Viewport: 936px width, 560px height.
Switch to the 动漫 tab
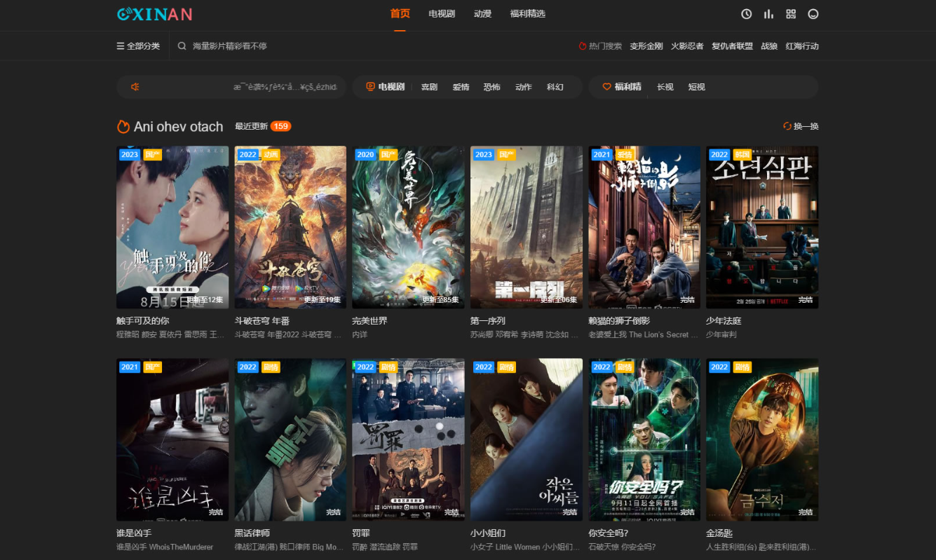click(482, 14)
